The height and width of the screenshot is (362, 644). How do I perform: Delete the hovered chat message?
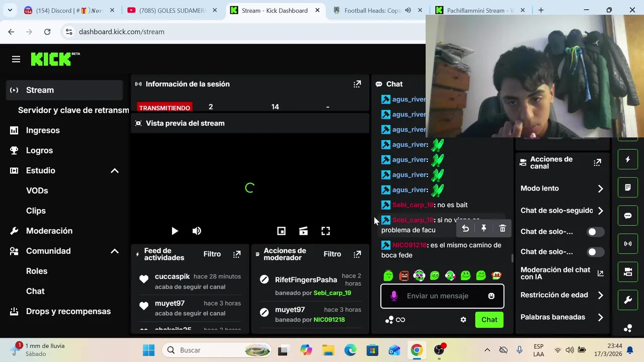tap(502, 229)
